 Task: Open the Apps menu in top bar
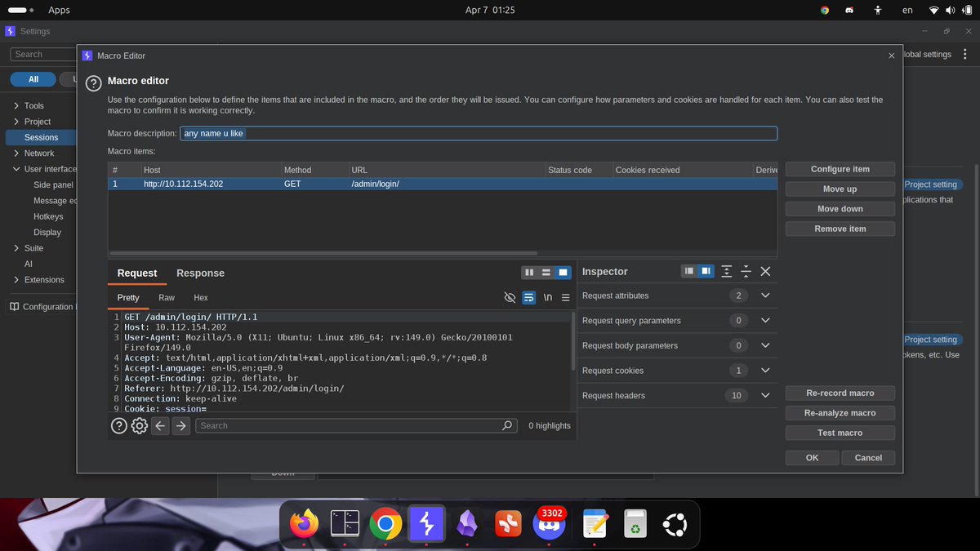point(59,10)
